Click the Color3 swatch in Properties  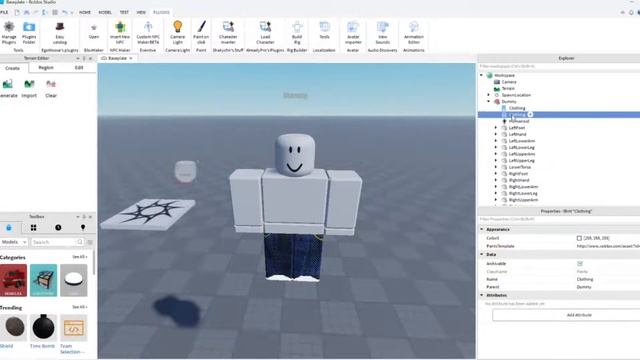(x=579, y=238)
